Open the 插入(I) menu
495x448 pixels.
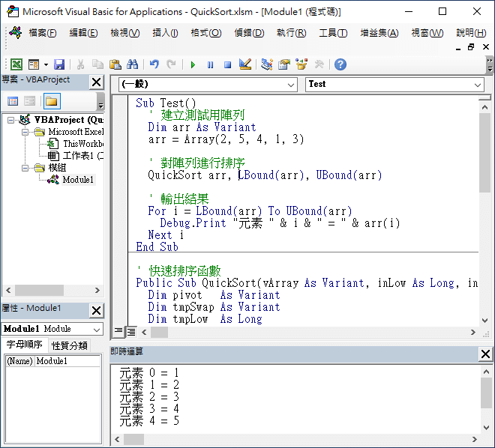165,33
